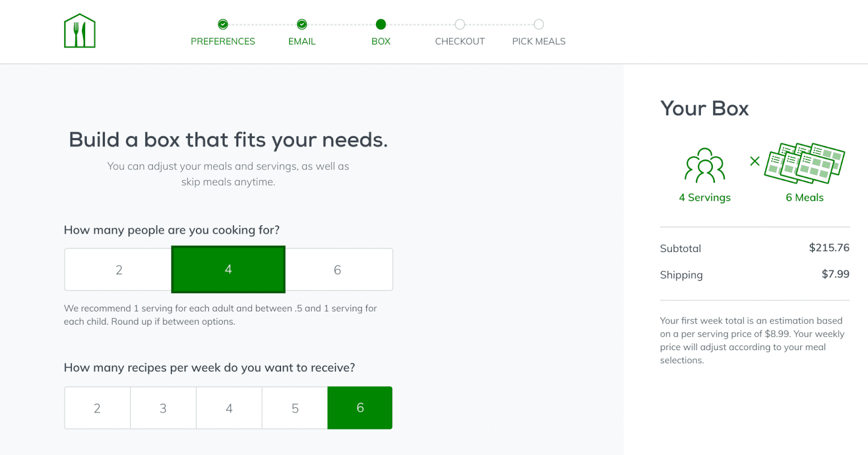Click the Box step filled circle
868x455 pixels.
(381, 24)
